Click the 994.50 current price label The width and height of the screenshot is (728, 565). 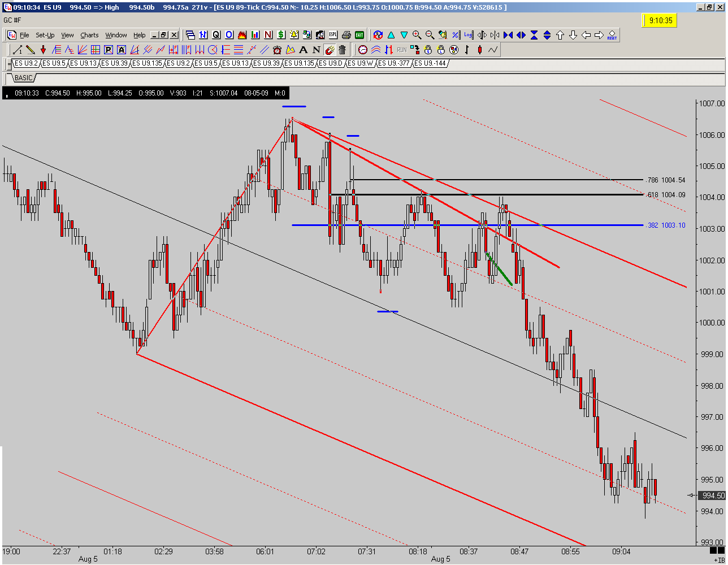[x=712, y=496]
